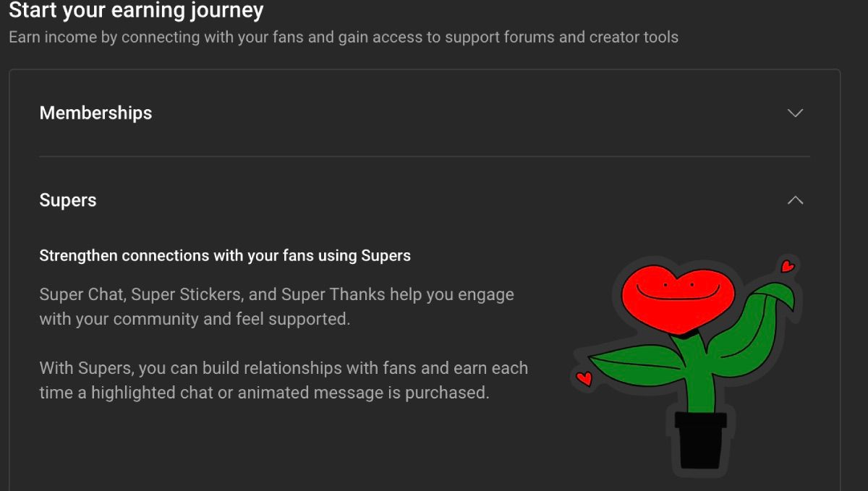868x491 pixels.
Task: Select the 'Start your earning journey' heading
Action: pyautogui.click(x=135, y=11)
